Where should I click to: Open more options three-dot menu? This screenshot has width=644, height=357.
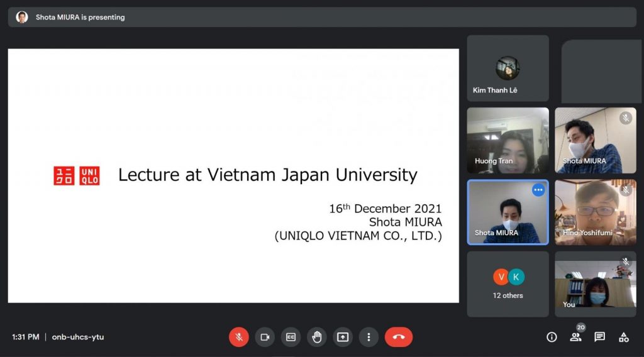click(369, 337)
